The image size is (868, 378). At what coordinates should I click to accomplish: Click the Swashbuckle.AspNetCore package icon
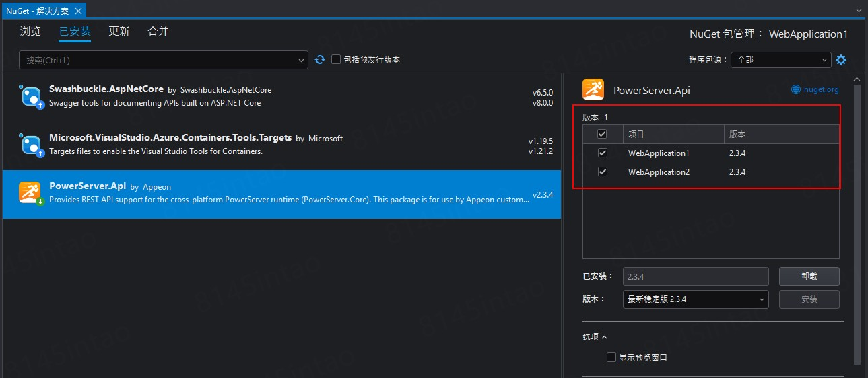click(x=31, y=96)
